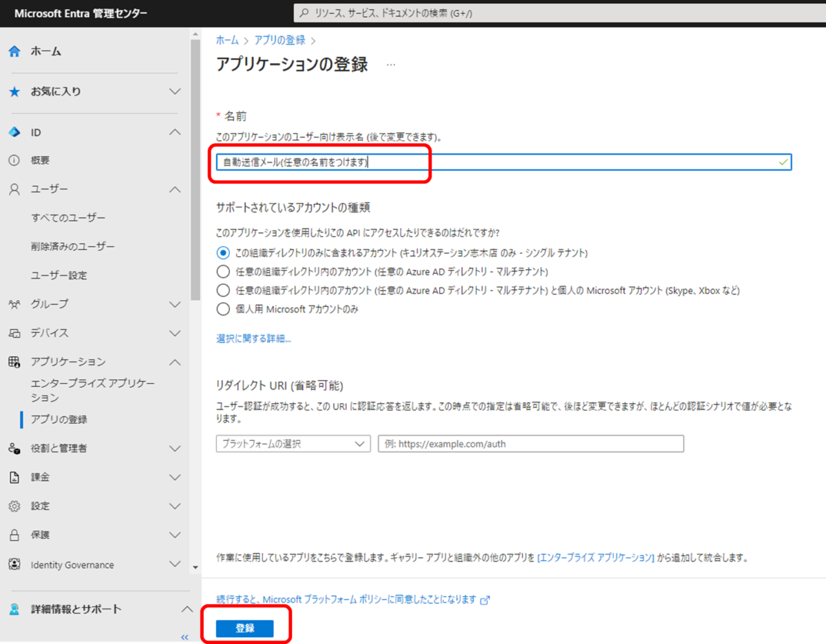
Task: Select 個人用 Microsoft アカウントのみ option
Action: click(223, 309)
